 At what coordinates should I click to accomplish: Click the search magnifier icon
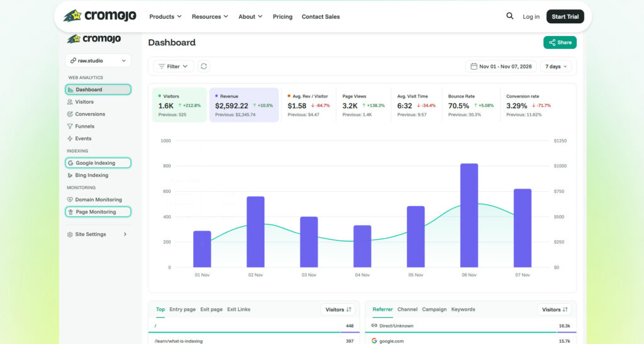pyautogui.click(x=509, y=16)
